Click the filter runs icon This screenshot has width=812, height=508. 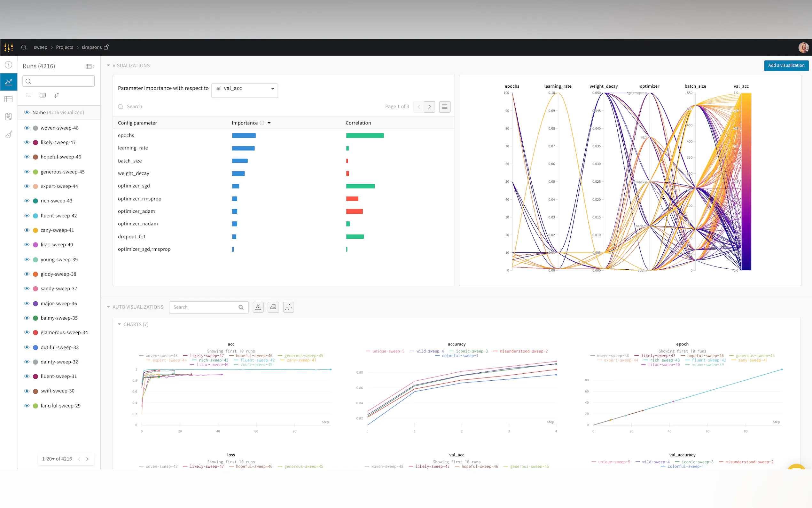[x=28, y=95]
